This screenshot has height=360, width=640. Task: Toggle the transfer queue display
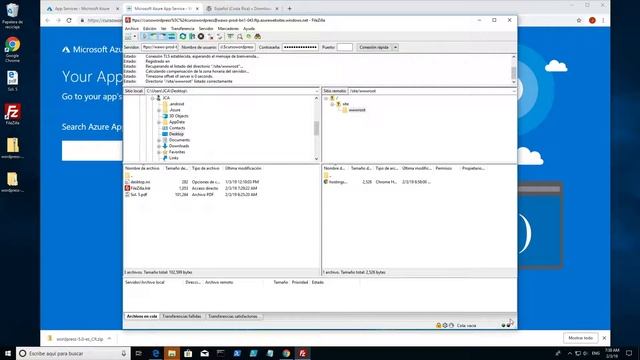point(171,37)
